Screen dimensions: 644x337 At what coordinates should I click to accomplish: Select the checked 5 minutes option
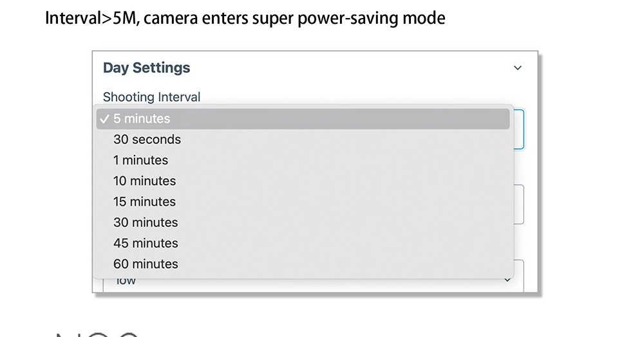pos(142,119)
